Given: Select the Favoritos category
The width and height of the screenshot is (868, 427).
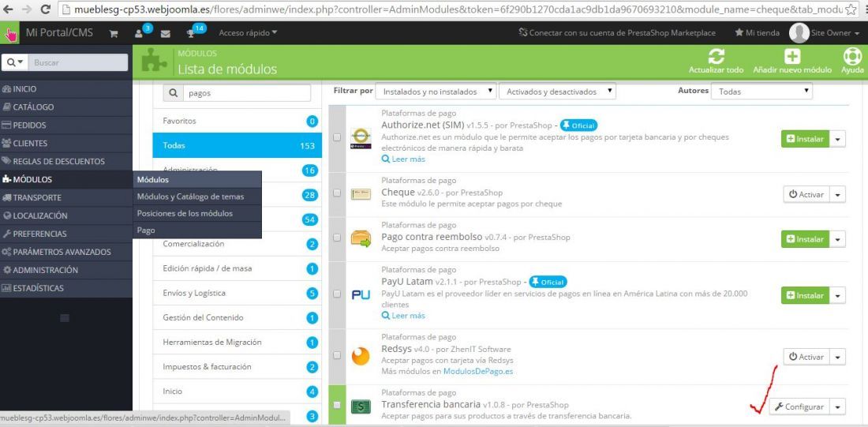Looking at the screenshot, I should click(x=238, y=121).
